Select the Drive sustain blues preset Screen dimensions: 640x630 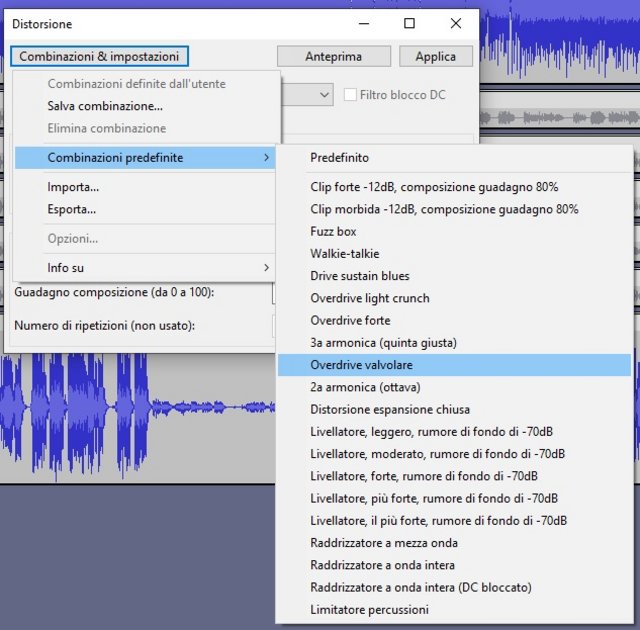pos(359,276)
